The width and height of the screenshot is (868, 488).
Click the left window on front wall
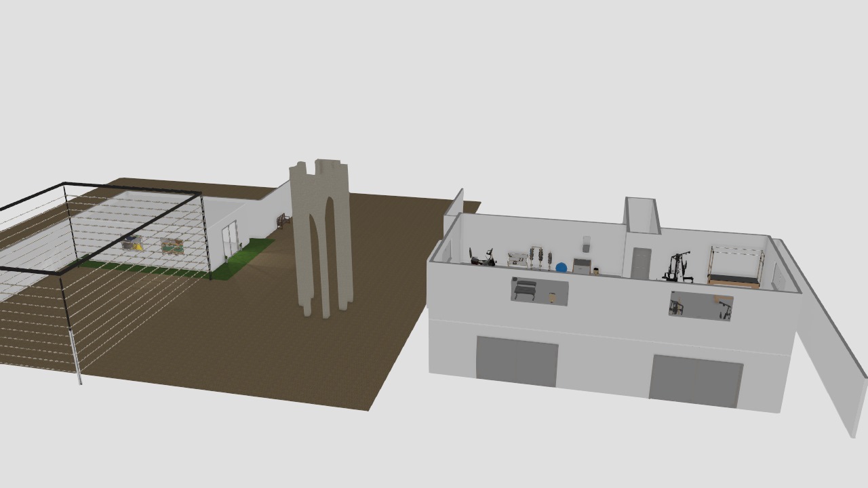coord(539,291)
